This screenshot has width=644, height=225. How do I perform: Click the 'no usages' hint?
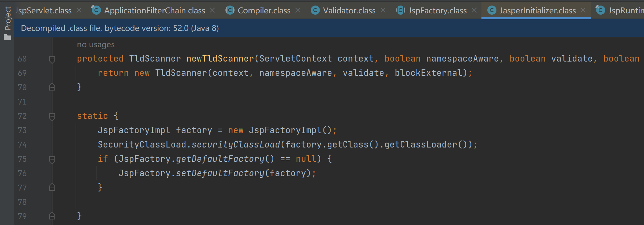(x=96, y=45)
